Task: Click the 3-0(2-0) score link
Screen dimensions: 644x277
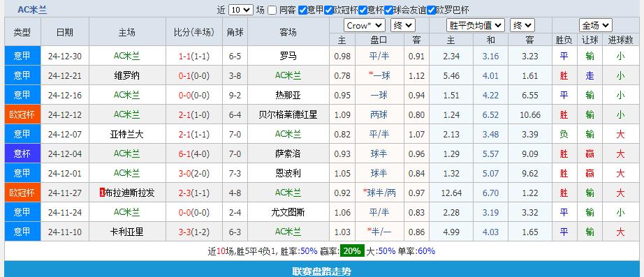Action: click(x=194, y=173)
